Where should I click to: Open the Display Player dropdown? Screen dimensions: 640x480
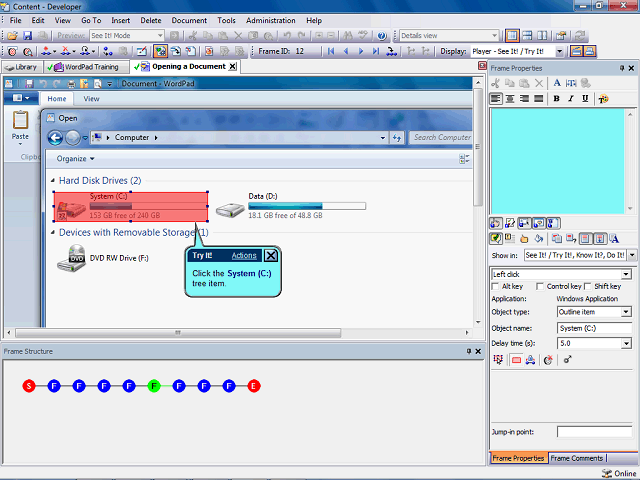(x=559, y=51)
